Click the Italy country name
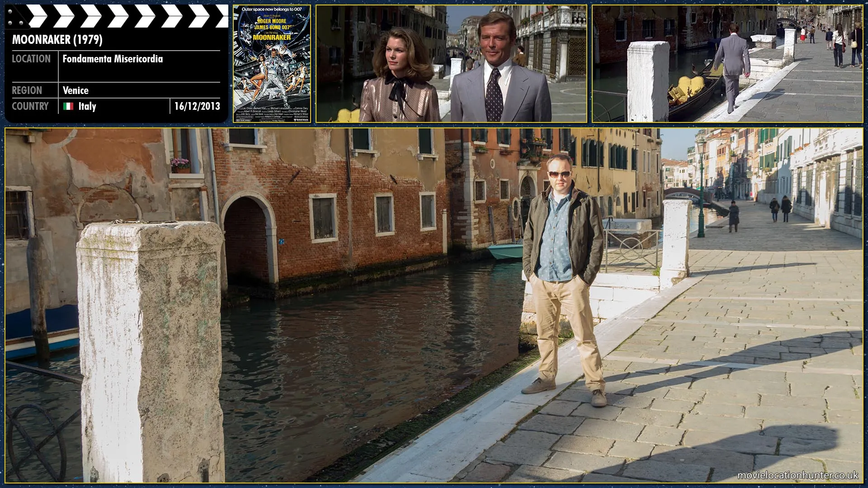868x488 pixels. point(87,106)
